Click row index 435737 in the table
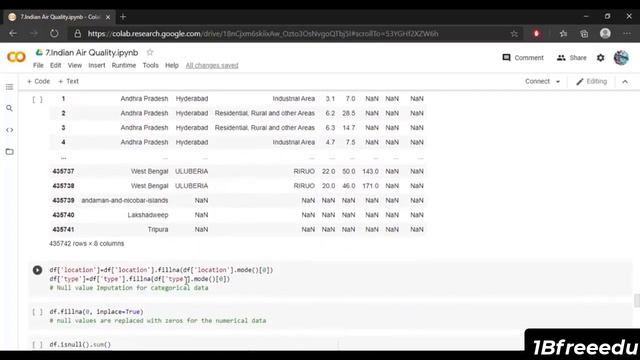The height and width of the screenshot is (360, 640). (63, 171)
